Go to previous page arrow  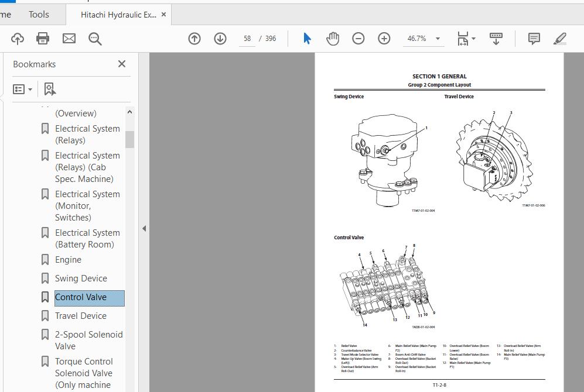click(x=194, y=39)
